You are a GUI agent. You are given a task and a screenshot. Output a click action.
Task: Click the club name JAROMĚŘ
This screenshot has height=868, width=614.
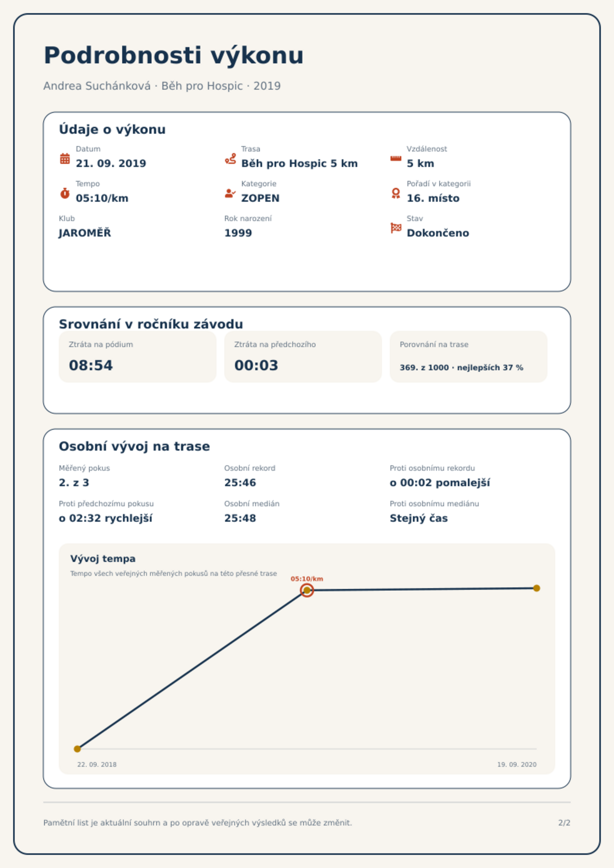click(x=85, y=233)
